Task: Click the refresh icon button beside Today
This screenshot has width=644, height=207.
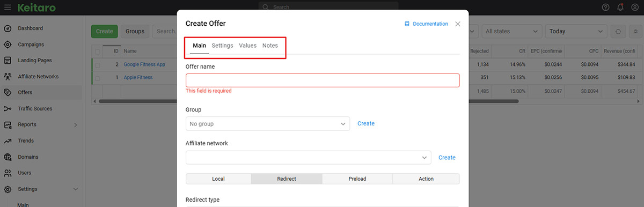Action: (618, 31)
